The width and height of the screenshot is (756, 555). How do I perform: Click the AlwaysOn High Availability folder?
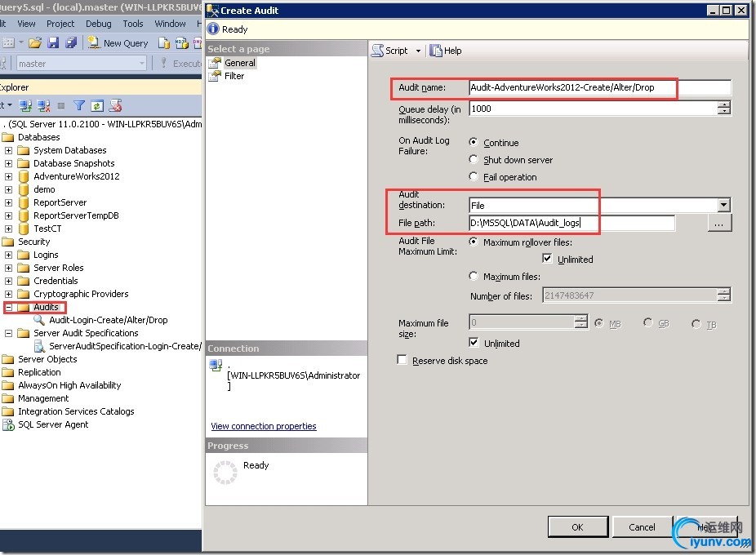point(69,385)
